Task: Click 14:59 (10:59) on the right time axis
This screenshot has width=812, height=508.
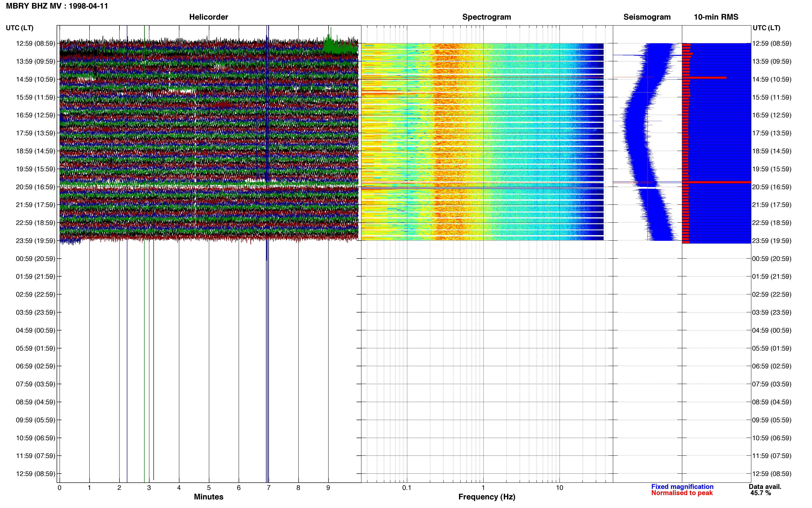Action: pos(772,79)
